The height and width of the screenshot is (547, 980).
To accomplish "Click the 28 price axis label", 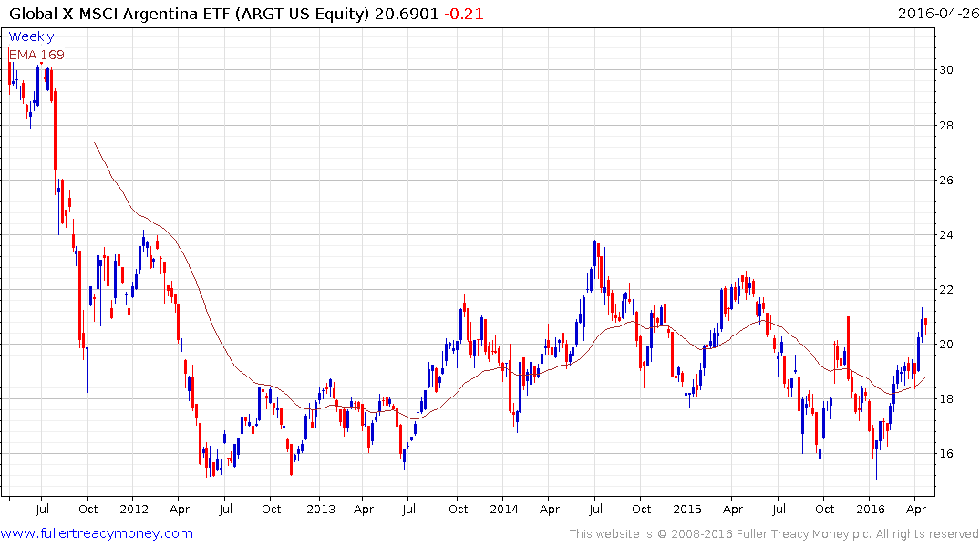I will tap(946, 125).
